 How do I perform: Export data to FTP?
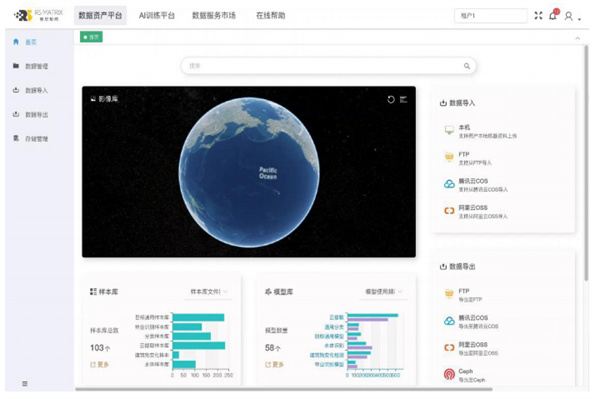tap(470, 295)
